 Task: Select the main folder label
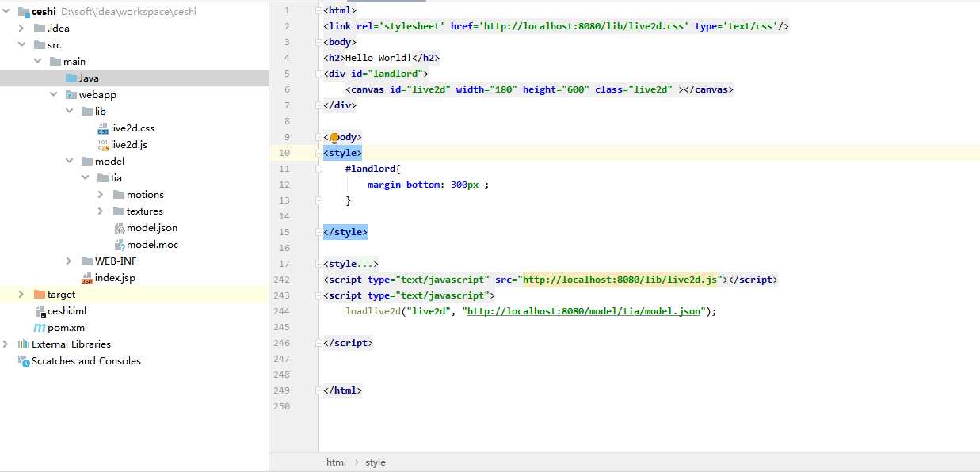74,62
